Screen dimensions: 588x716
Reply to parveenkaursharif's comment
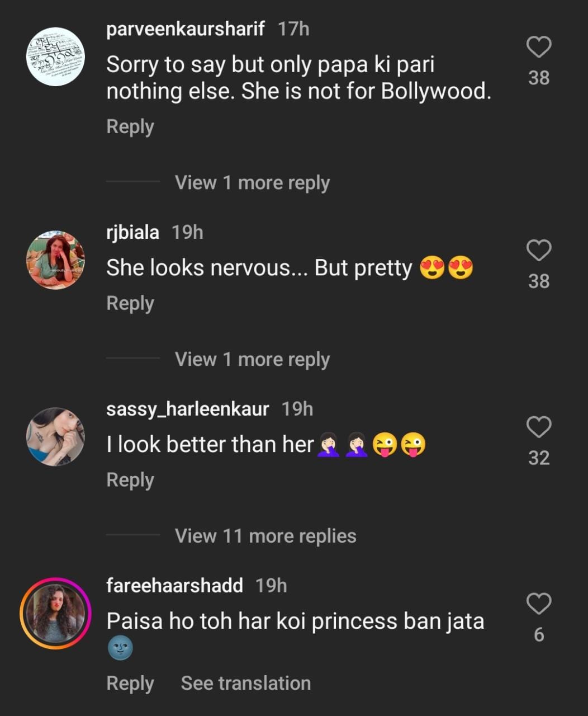130,127
